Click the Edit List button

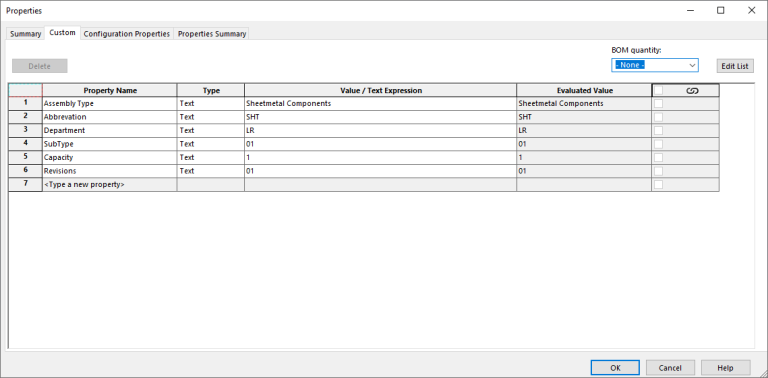tap(735, 66)
